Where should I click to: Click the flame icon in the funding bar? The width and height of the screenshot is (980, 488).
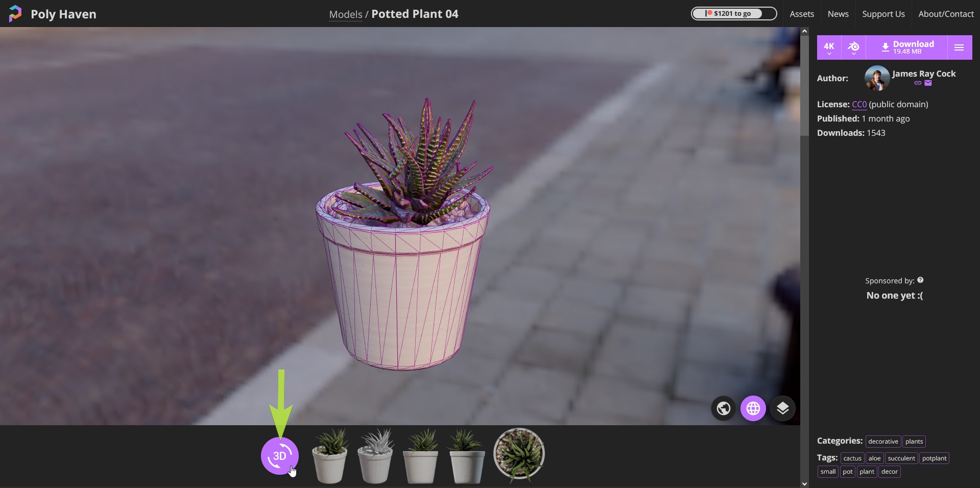coord(710,13)
